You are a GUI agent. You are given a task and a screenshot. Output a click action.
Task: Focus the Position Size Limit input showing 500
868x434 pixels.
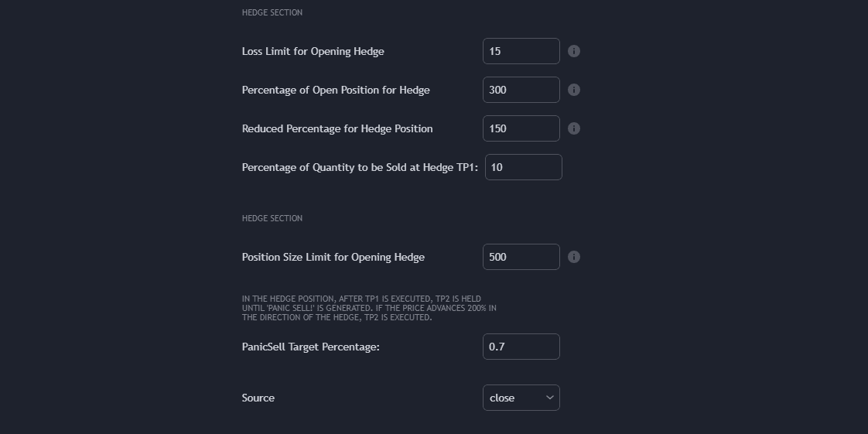click(x=521, y=257)
